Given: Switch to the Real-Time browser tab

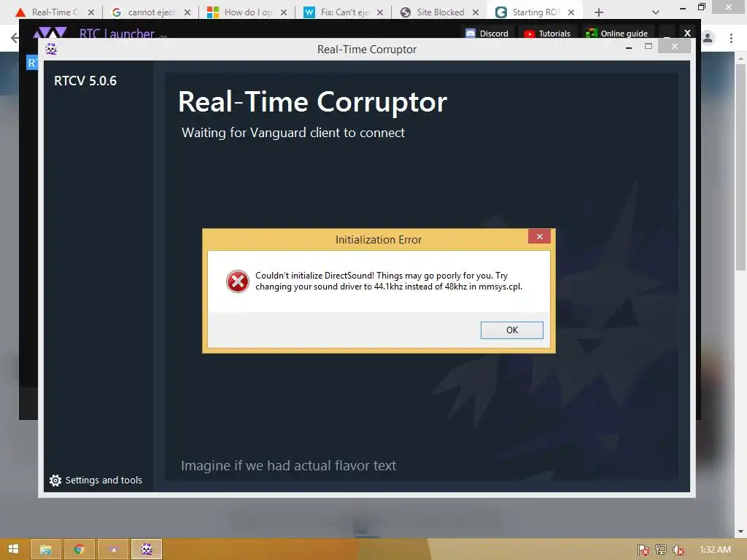Looking at the screenshot, I should (55, 12).
